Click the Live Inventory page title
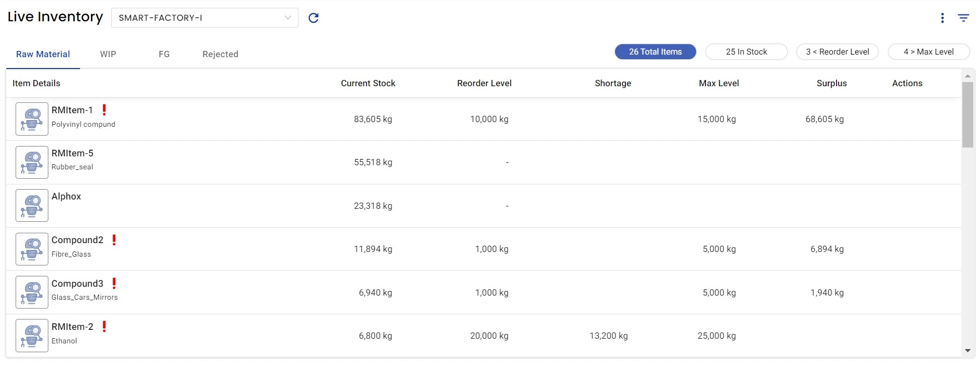The image size is (980, 373). point(55,17)
